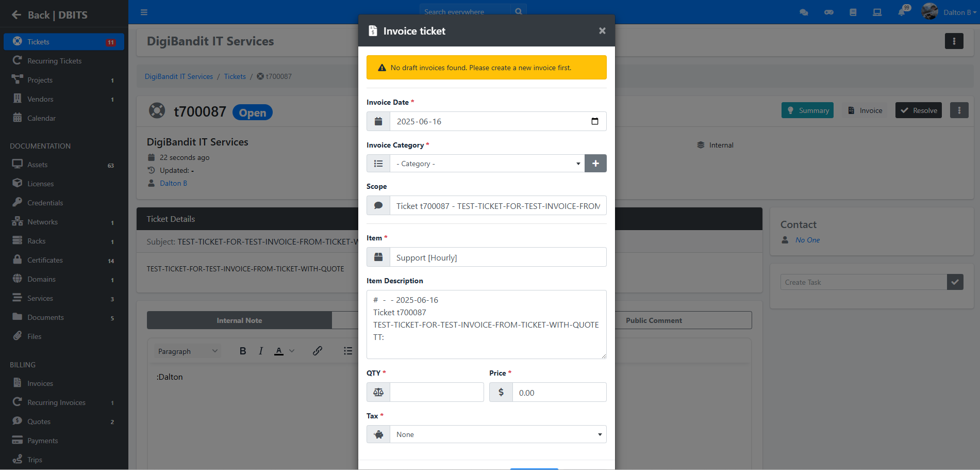Open ticket options kebab menu
Image resolution: width=980 pixels, height=470 pixels.
point(959,110)
